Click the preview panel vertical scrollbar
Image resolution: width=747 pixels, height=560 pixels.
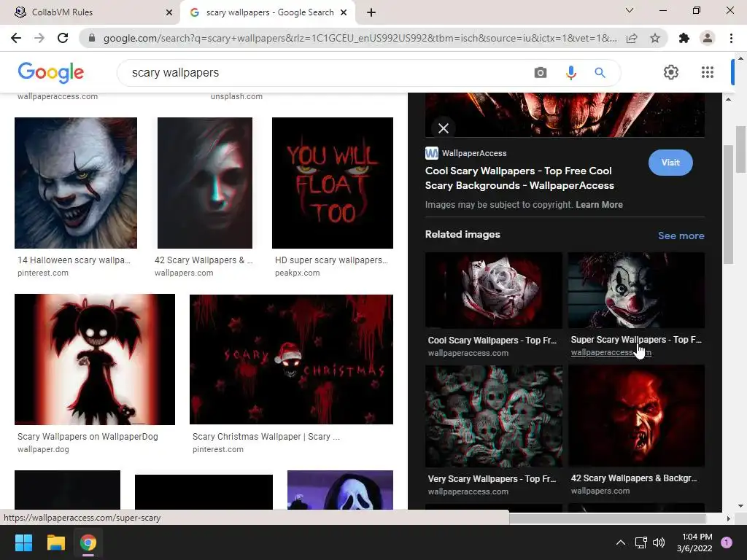(x=728, y=205)
